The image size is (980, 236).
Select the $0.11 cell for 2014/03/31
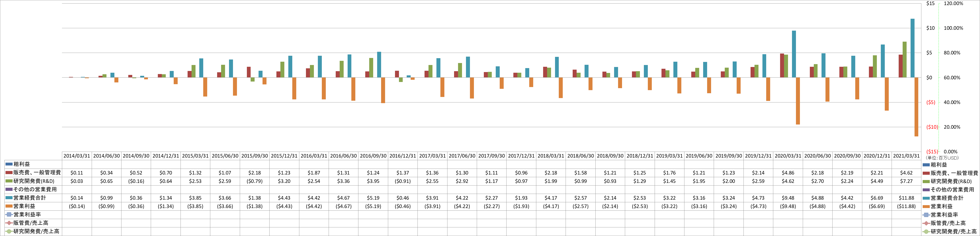point(77,173)
